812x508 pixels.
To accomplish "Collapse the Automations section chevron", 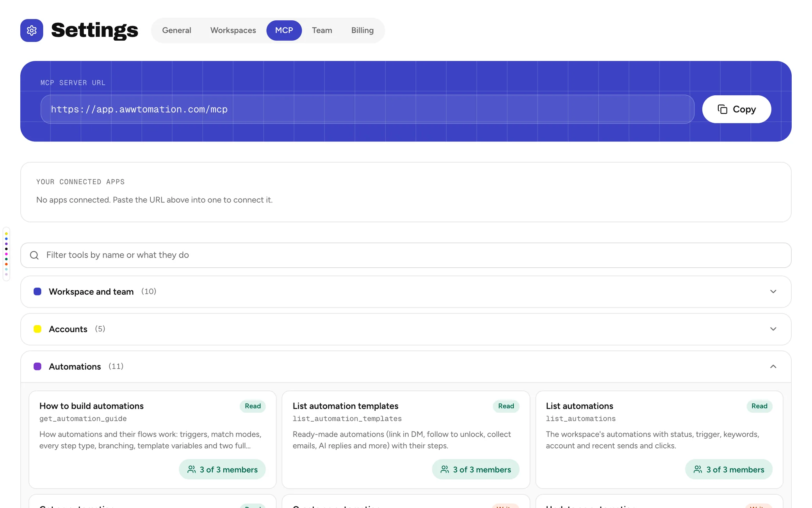I will pyautogui.click(x=773, y=367).
